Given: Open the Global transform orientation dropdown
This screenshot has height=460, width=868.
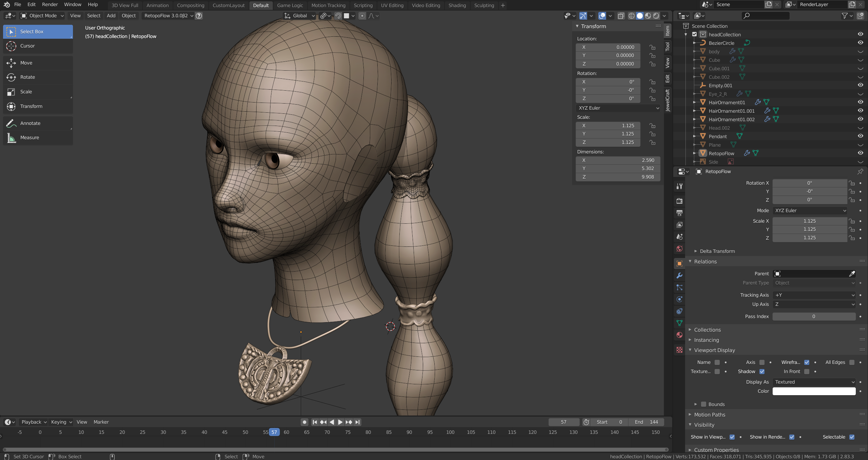Looking at the screenshot, I should pos(300,16).
